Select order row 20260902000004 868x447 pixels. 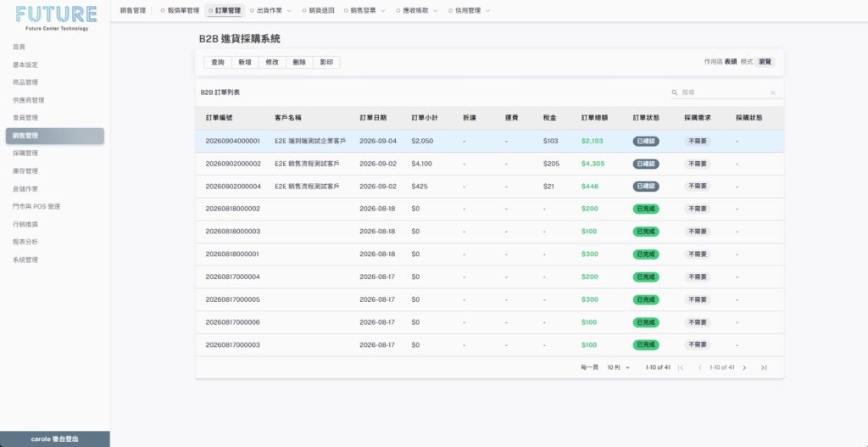click(489, 187)
